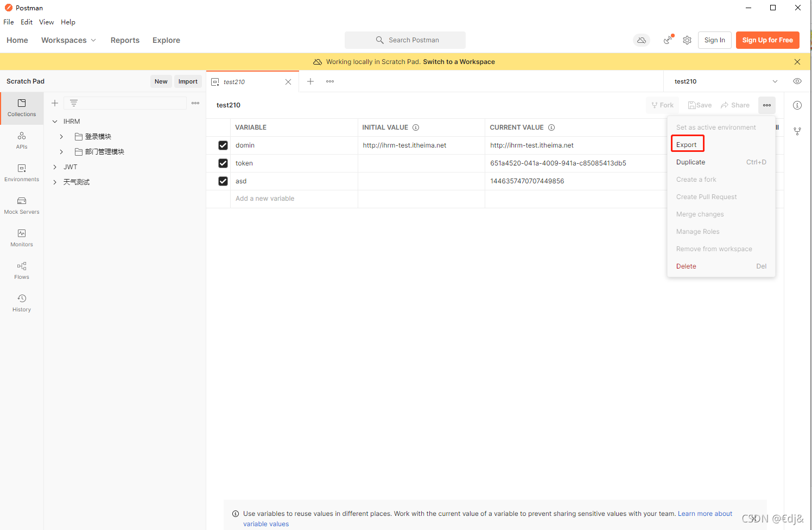The width and height of the screenshot is (812, 530).
Task: Open the Monitors sidebar panel
Action: pos(22,238)
